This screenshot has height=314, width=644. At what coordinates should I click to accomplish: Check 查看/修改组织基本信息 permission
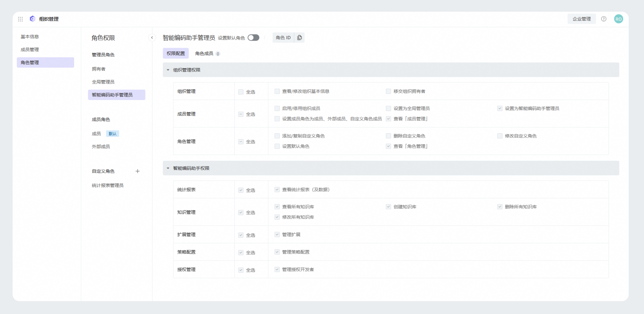pos(277,91)
